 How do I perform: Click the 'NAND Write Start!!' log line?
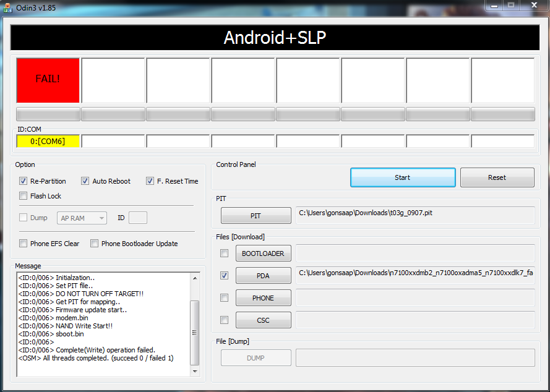[x=65, y=326]
